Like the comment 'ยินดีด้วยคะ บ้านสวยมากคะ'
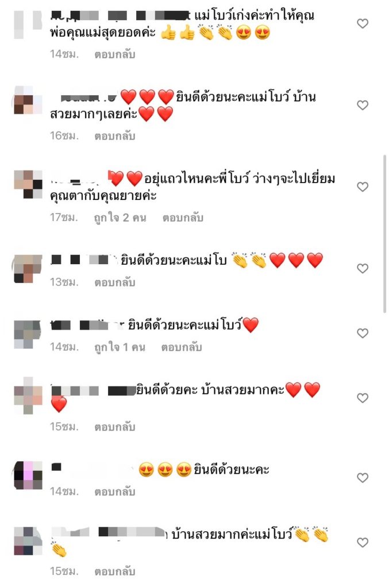This screenshot has width=389, height=588. tap(363, 398)
